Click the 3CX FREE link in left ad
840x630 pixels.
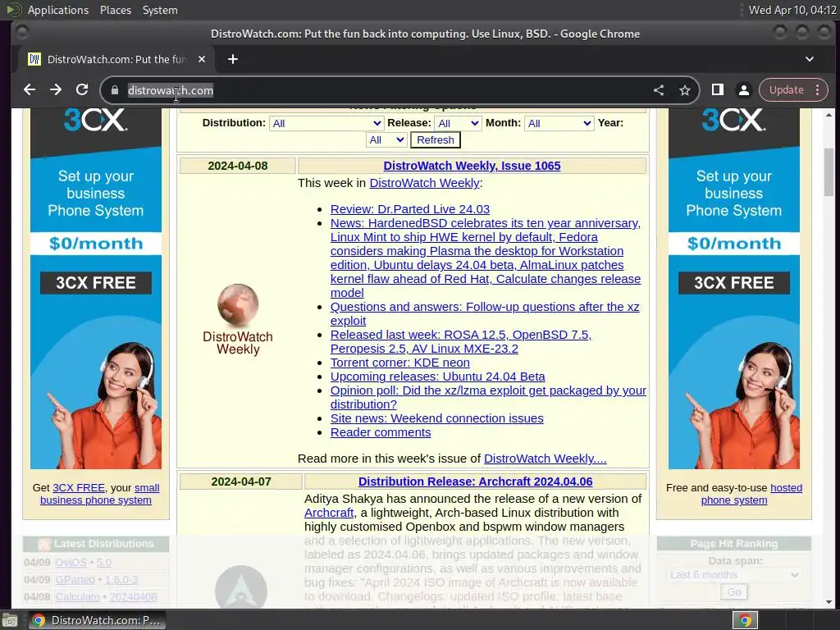click(78, 488)
